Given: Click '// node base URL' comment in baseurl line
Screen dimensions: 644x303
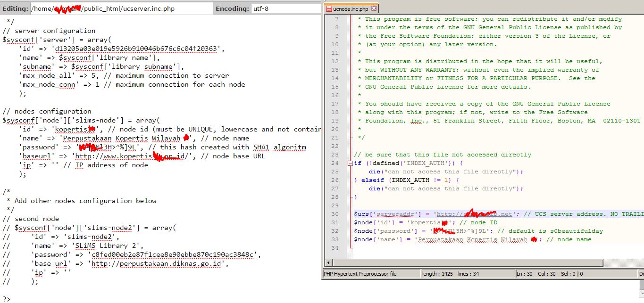Looking at the screenshot, I should 233,156.
